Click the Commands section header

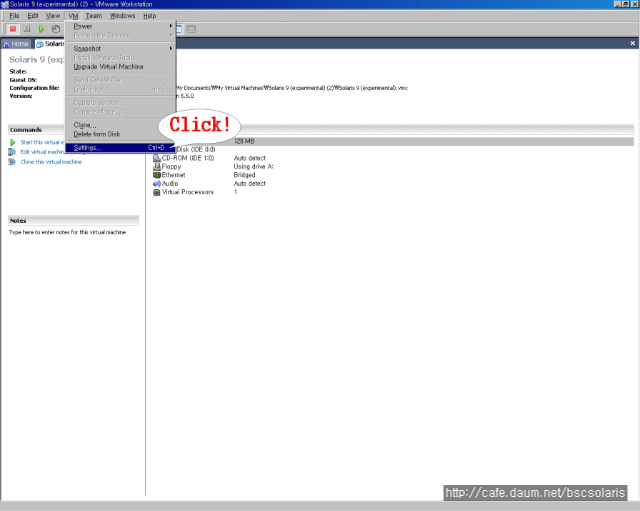pos(36,129)
